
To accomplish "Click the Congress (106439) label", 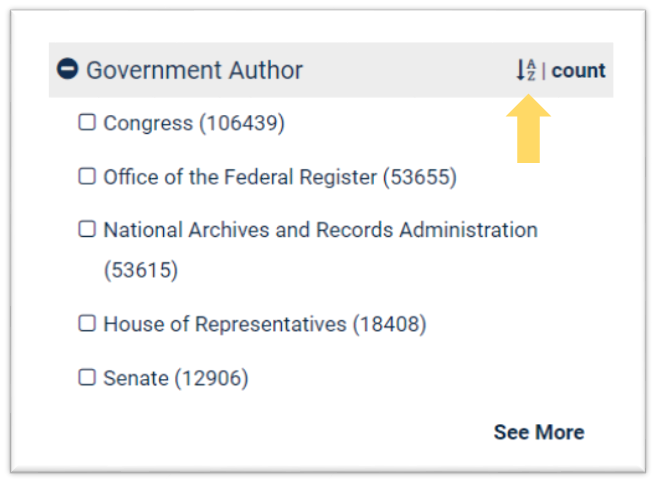I will point(194,124).
